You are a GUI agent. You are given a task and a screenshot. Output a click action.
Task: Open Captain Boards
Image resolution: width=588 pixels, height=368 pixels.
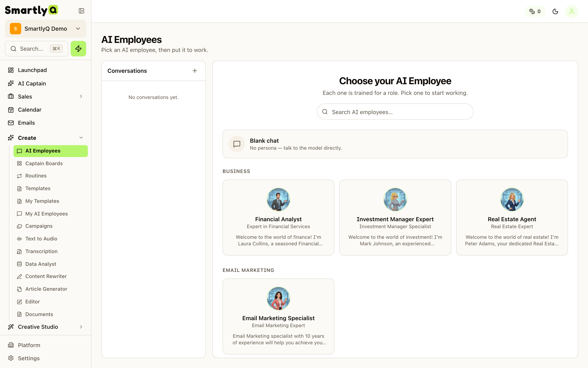pyautogui.click(x=51, y=164)
